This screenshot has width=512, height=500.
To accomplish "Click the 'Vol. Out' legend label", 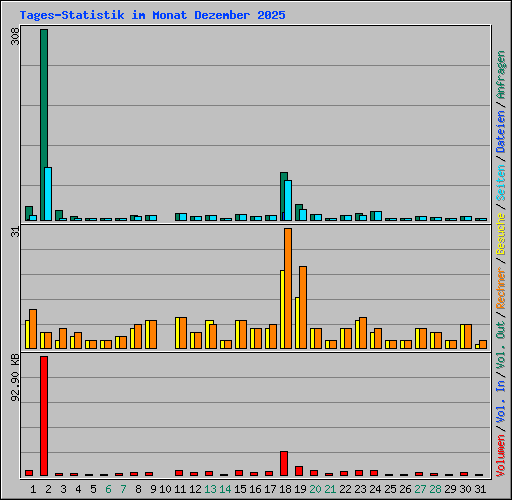I will [x=501, y=345].
